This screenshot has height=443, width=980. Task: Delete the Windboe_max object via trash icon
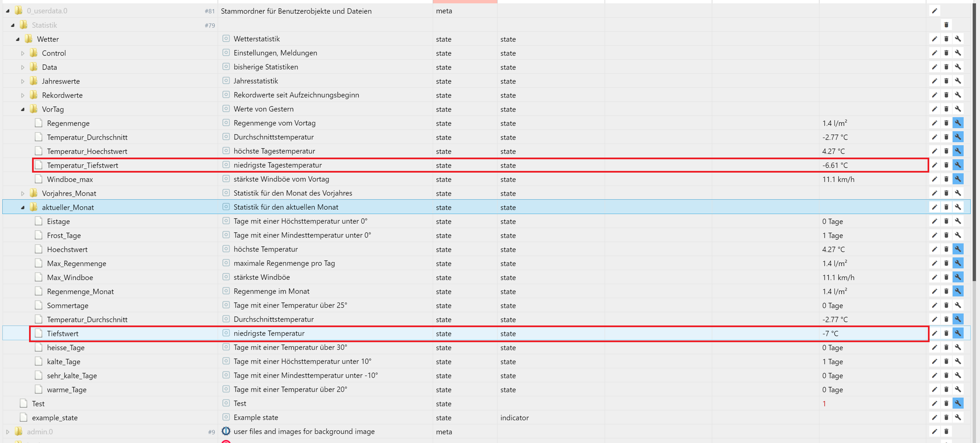pyautogui.click(x=946, y=179)
